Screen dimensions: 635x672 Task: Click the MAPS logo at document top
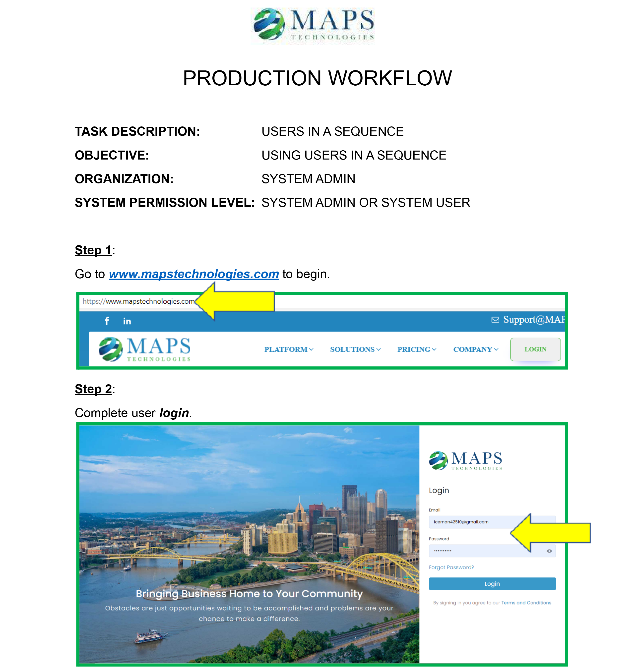pyautogui.click(x=313, y=25)
